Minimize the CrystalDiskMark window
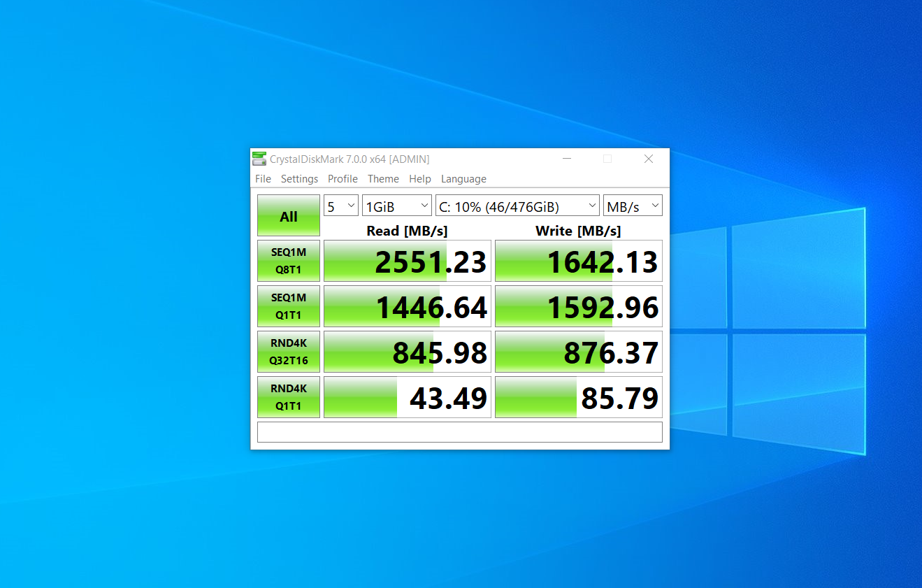Screen dimensions: 922x588 point(568,159)
